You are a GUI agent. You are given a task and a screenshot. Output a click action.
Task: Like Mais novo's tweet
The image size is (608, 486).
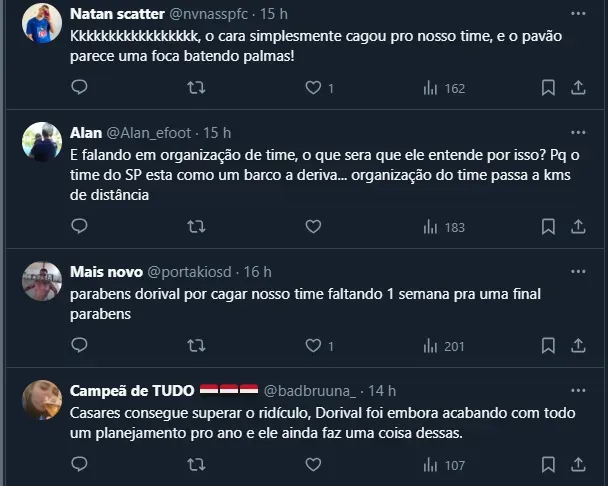click(x=314, y=346)
